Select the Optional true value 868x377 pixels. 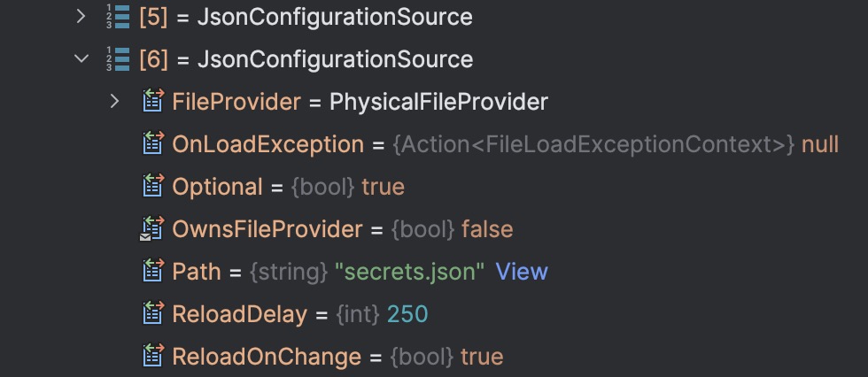[x=383, y=187]
